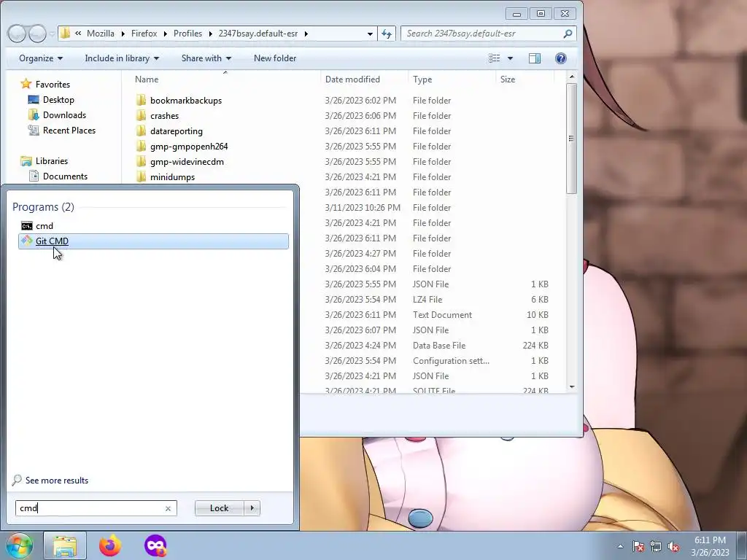The height and width of the screenshot is (560, 747).
Task: Sort by Date modified column header
Action: [352, 79]
